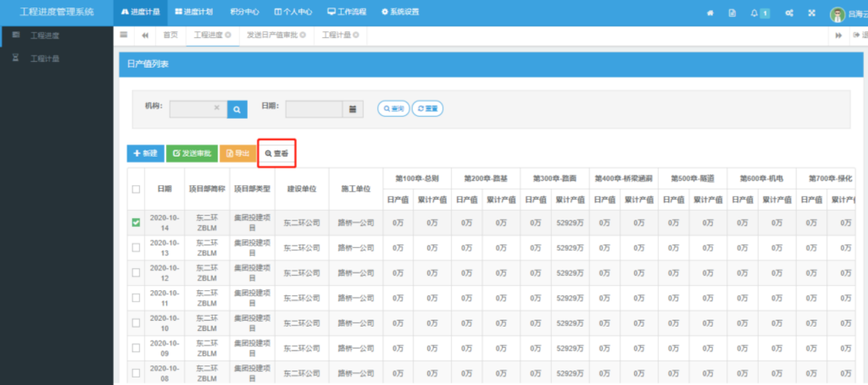Open 进度计划 top menu
Image resolution: width=868 pixels, height=385 pixels.
(x=194, y=12)
